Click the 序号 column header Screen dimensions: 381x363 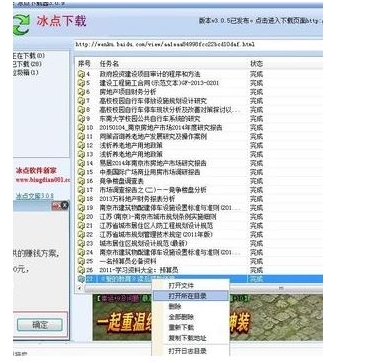[84, 64]
